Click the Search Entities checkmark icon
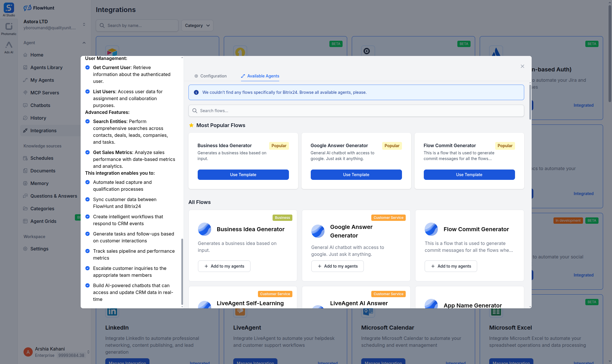612x364 pixels. tap(88, 121)
